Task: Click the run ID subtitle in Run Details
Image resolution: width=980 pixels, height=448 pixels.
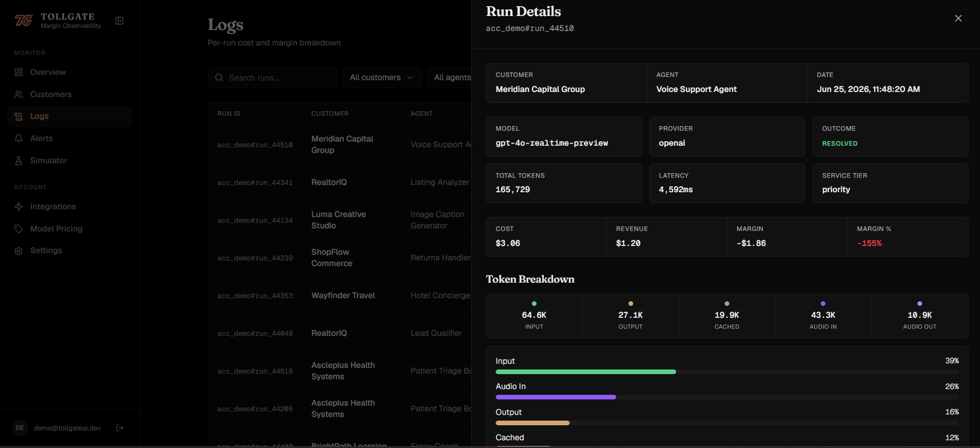Action: pyautogui.click(x=530, y=28)
